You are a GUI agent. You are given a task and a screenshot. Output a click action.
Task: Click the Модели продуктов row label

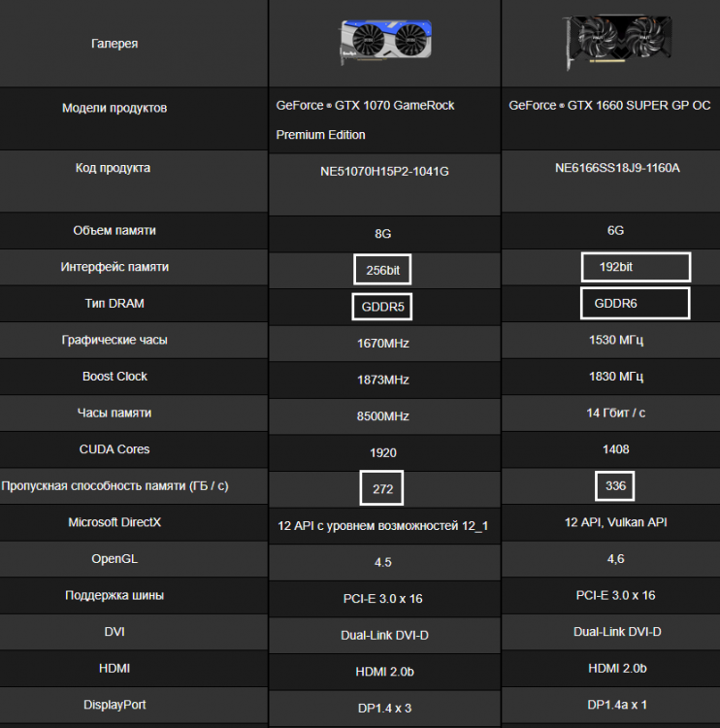[115, 108]
